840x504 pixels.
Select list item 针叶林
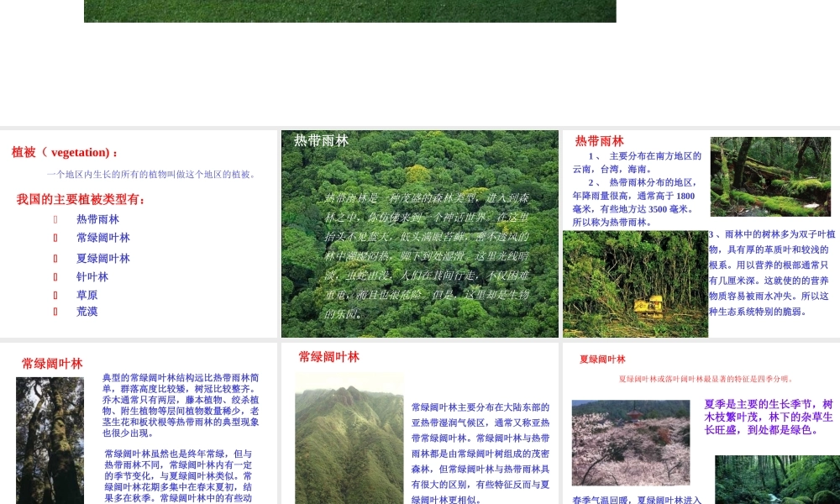(92, 277)
